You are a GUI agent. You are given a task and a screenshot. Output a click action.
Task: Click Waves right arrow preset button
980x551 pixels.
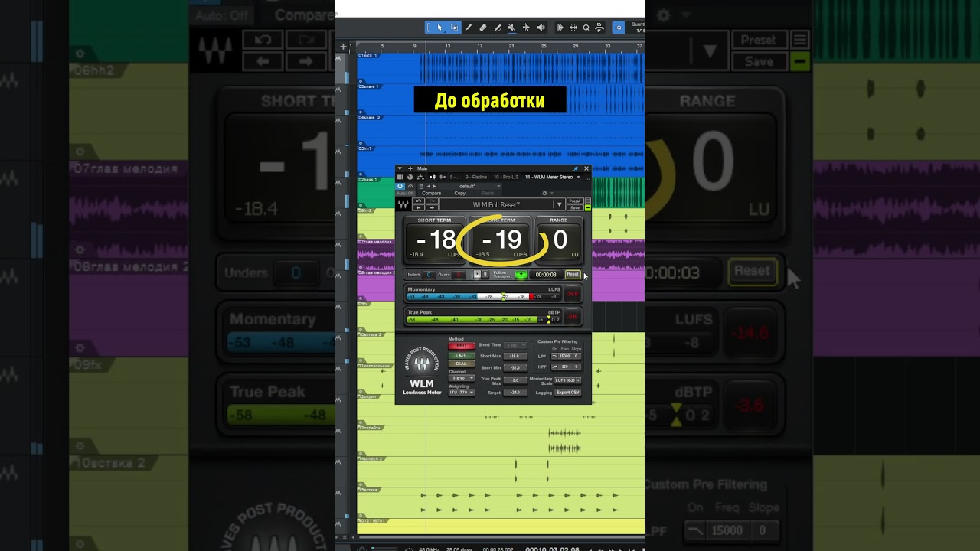tap(432, 207)
